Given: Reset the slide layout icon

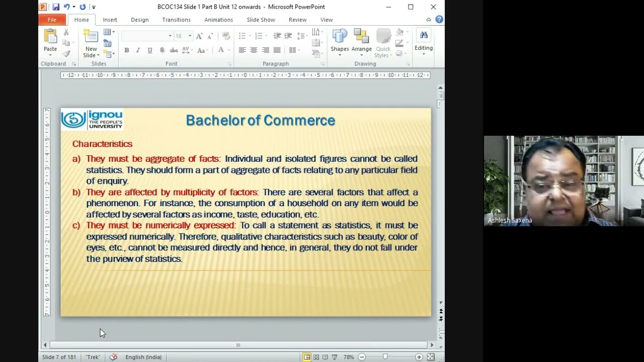Looking at the screenshot, I should coord(107,43).
